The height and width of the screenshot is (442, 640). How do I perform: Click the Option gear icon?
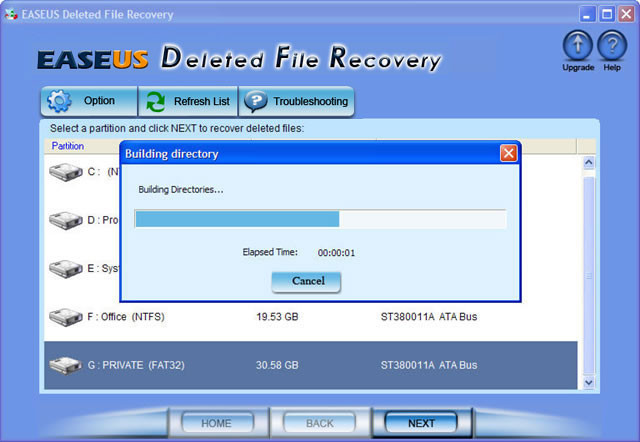pyautogui.click(x=59, y=101)
